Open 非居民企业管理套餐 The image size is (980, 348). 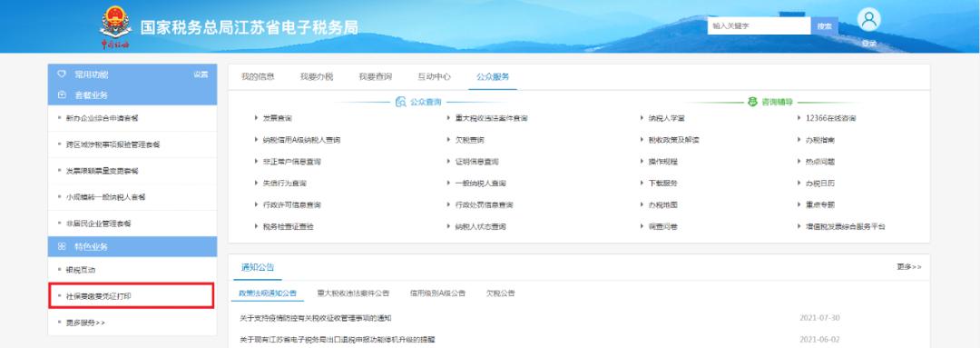click(x=98, y=224)
